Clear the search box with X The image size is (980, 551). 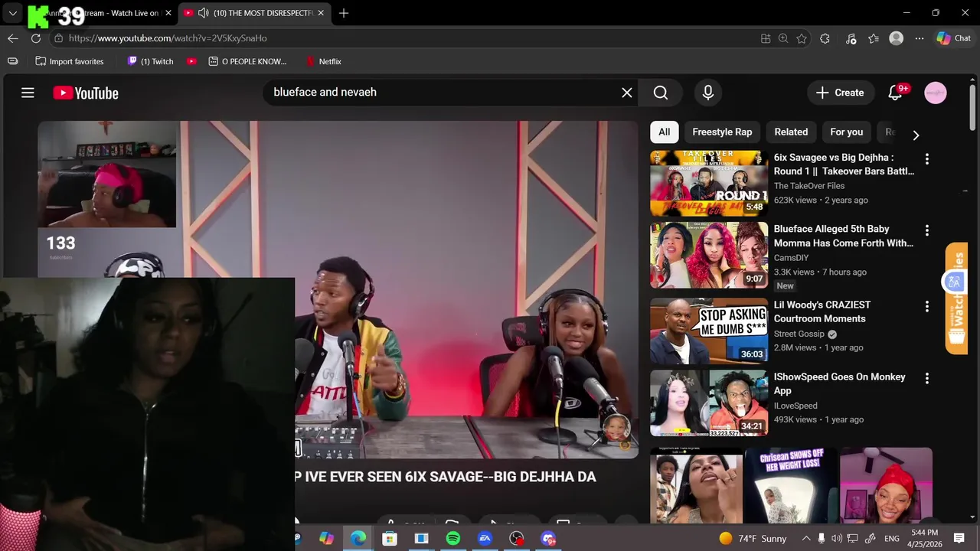[x=627, y=93]
